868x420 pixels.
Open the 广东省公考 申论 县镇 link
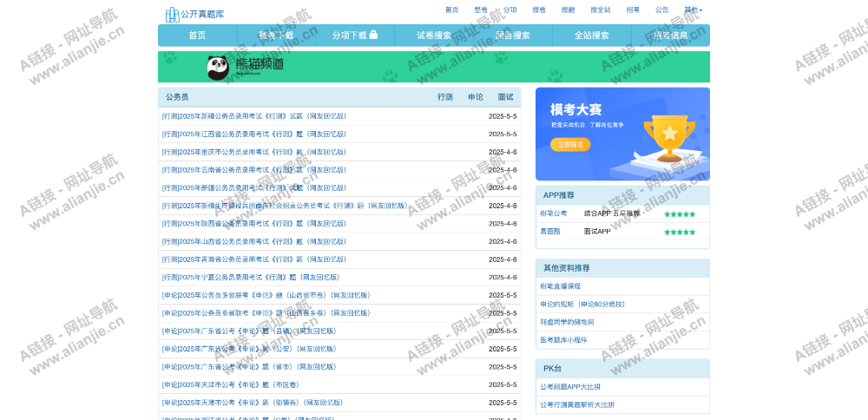[x=249, y=331]
